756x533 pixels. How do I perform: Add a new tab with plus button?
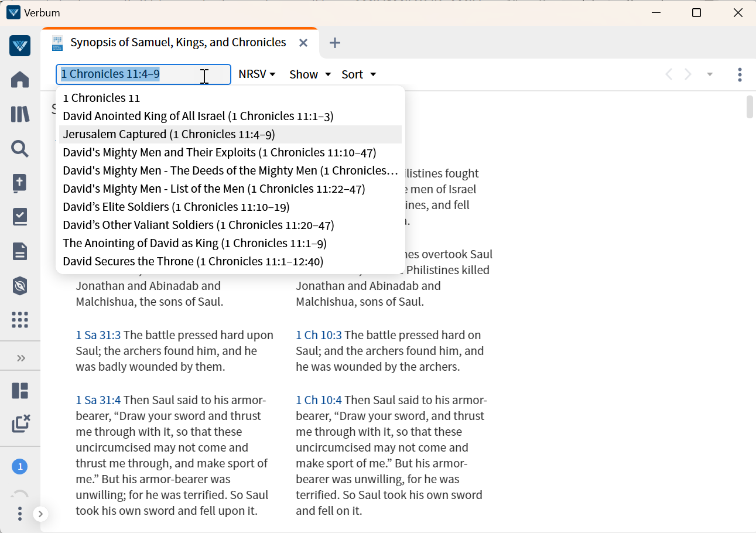(335, 43)
